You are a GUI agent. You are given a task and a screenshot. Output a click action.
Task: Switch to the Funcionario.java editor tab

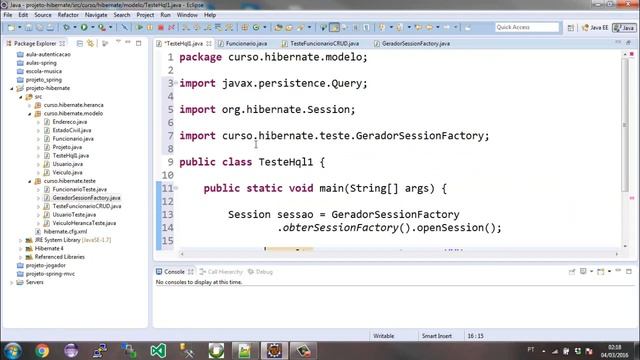pos(242,43)
